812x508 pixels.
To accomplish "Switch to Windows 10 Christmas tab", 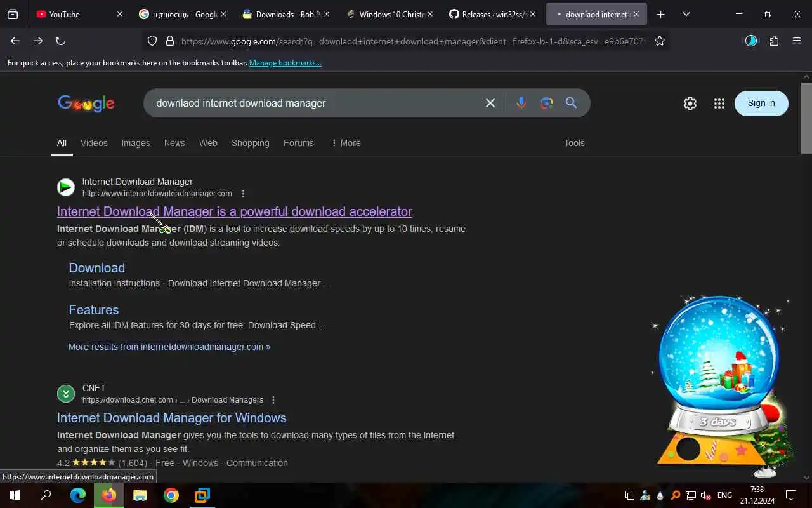I will (390, 14).
